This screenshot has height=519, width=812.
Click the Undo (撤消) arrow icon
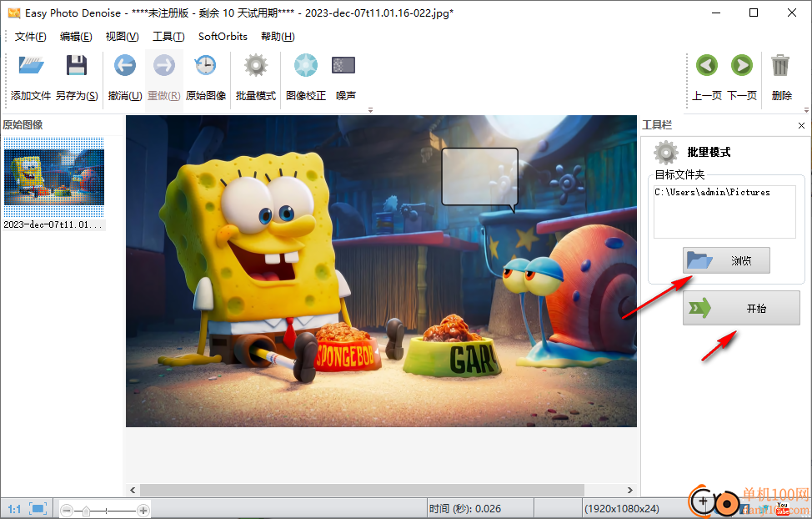pyautogui.click(x=125, y=65)
